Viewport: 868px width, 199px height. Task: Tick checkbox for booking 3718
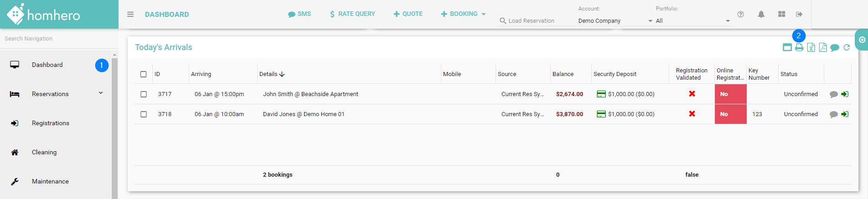pyautogui.click(x=144, y=114)
